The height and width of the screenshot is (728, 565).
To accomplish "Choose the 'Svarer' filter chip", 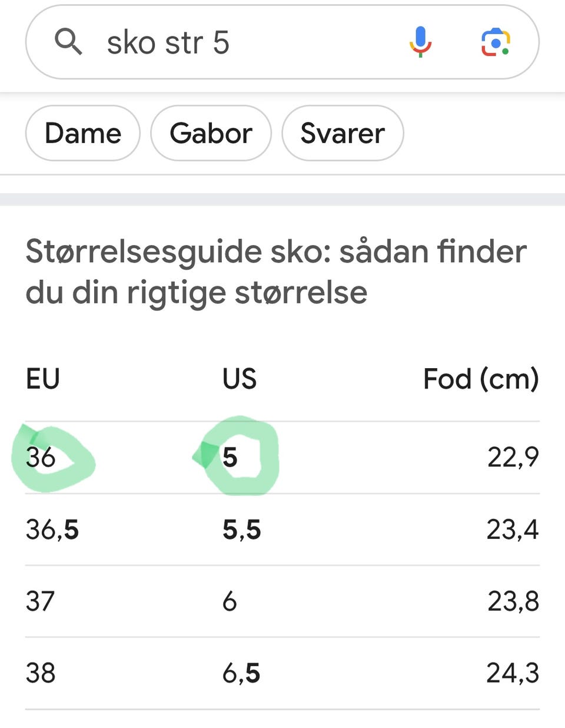I will pyautogui.click(x=343, y=133).
